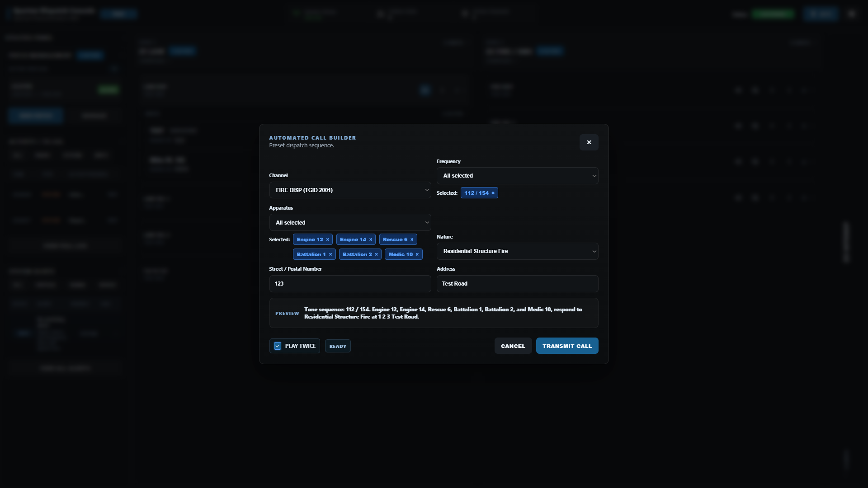The image size is (868, 488).
Task: Cancel the call builder
Action: (x=513, y=346)
